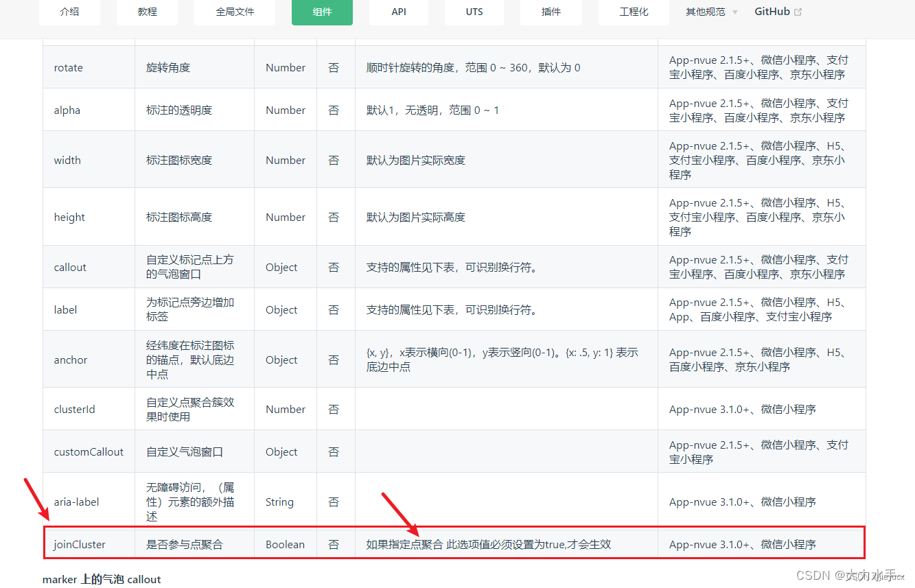
Task: Click the anchor {x, y} explanation text
Action: coord(502,360)
